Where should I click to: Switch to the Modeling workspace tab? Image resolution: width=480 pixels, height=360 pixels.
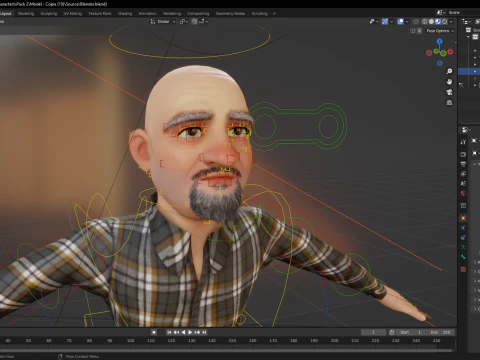pos(26,14)
